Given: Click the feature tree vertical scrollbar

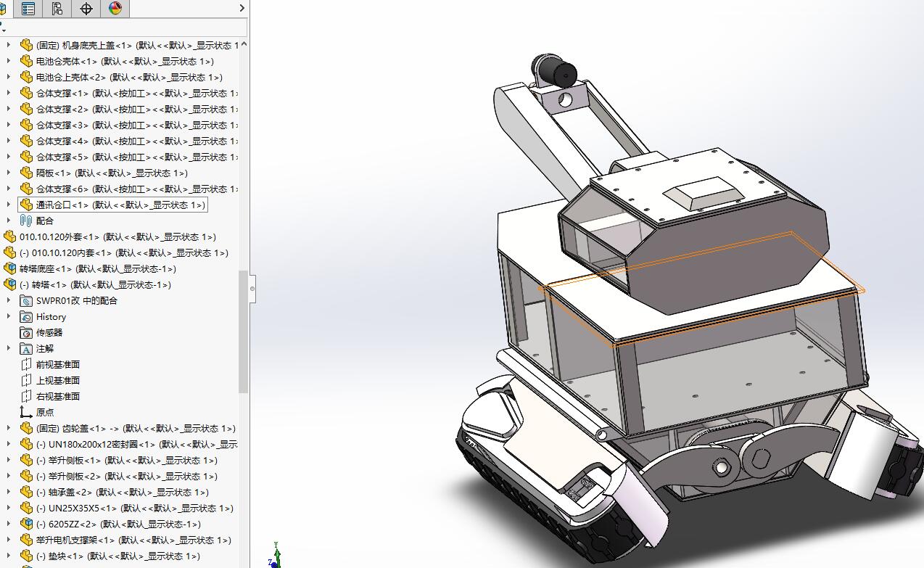Looking at the screenshot, I should [x=244, y=332].
